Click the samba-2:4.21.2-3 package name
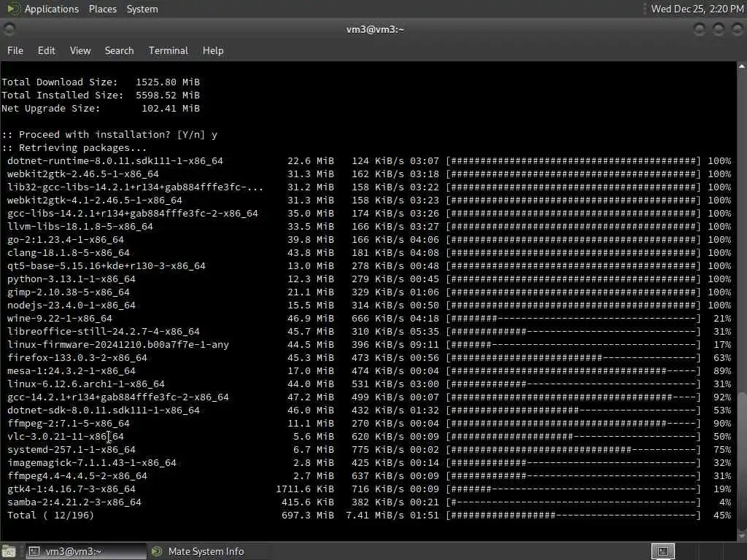747x560 pixels. point(74,502)
